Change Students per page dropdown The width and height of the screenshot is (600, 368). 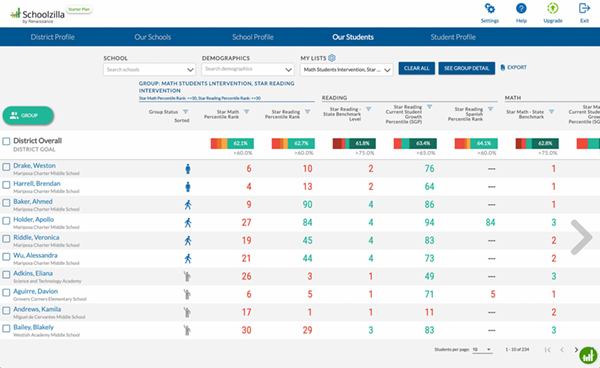[x=482, y=350]
